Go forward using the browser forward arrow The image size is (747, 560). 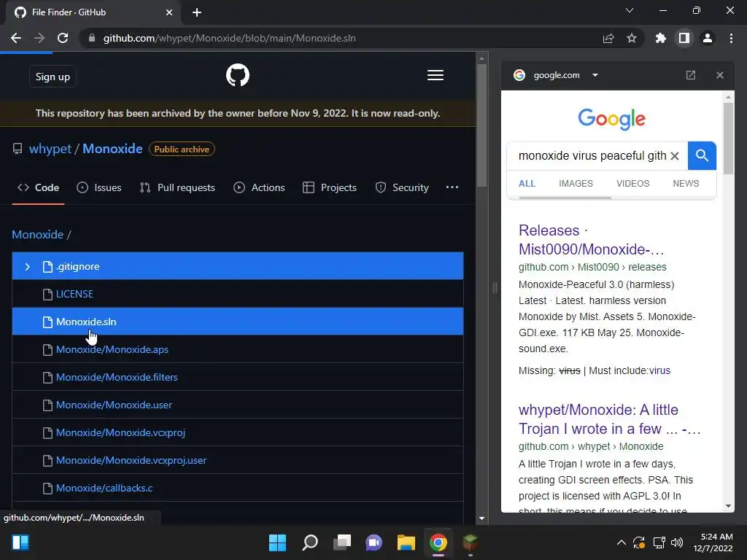[x=39, y=38]
